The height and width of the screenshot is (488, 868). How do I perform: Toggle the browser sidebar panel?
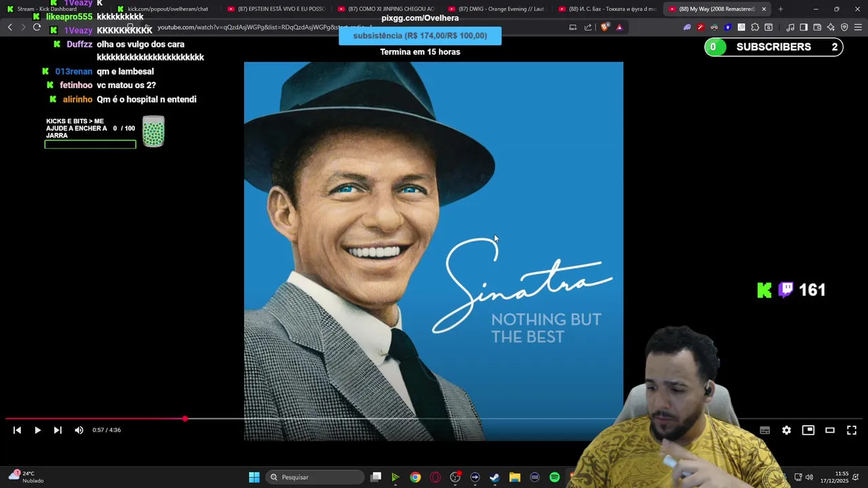click(804, 27)
